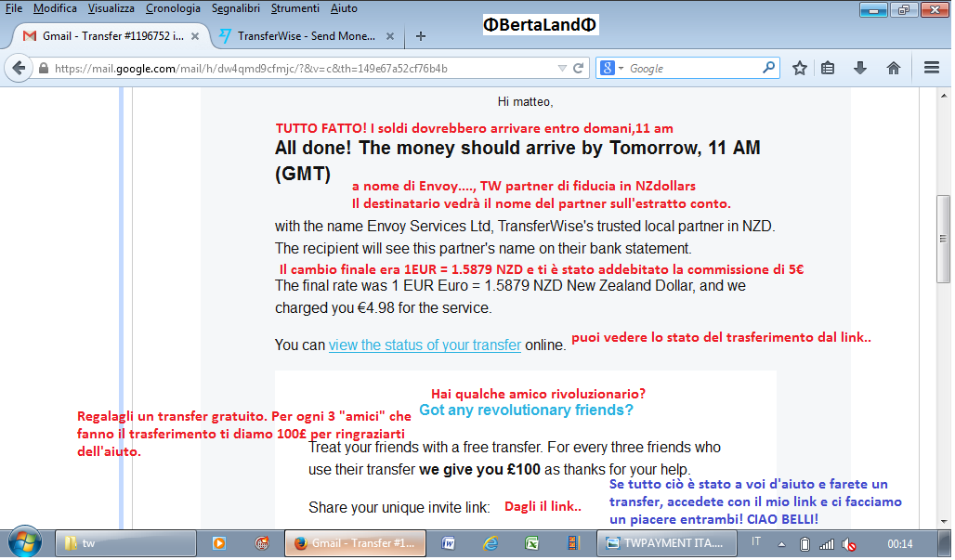Select the Firefox Gmail Transfer taskbar button

coord(355,543)
